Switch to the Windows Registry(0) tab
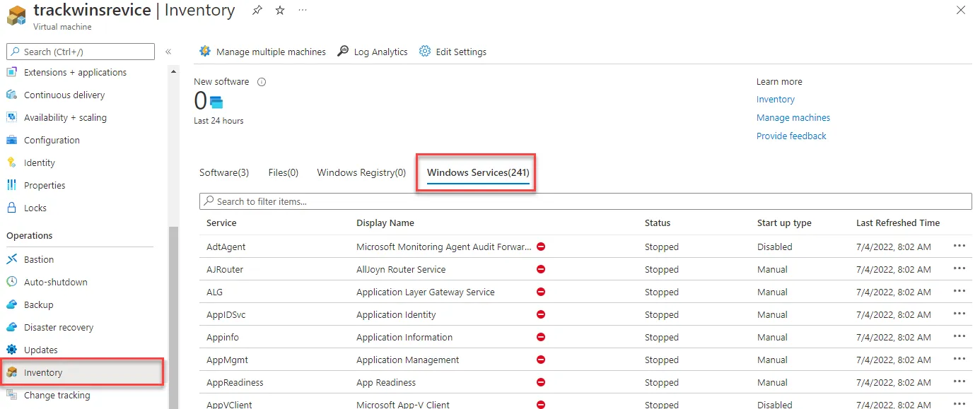The height and width of the screenshot is (409, 980). click(361, 172)
